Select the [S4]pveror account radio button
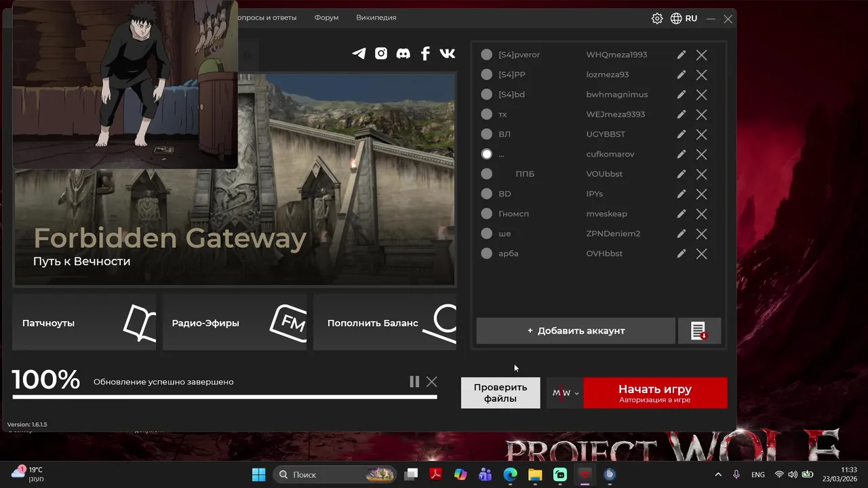 tap(486, 55)
